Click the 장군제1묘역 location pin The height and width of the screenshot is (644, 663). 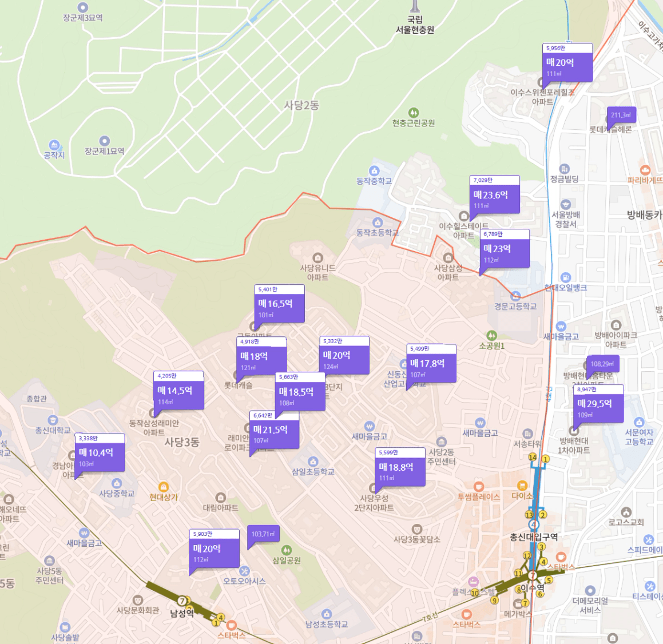point(105,141)
